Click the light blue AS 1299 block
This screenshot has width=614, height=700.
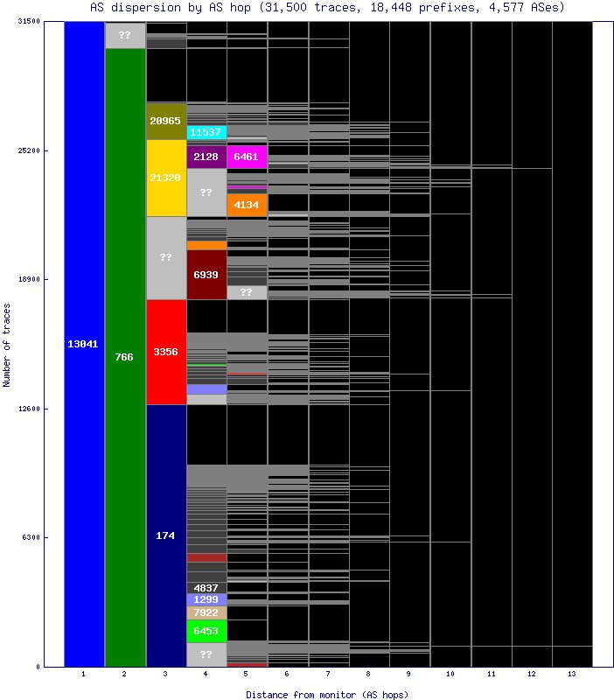pyautogui.click(x=206, y=599)
